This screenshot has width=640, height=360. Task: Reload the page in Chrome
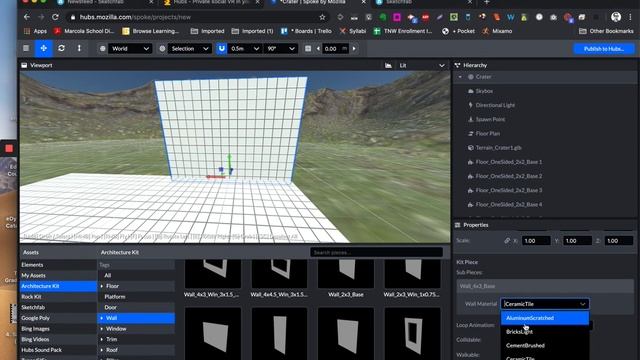[55, 17]
